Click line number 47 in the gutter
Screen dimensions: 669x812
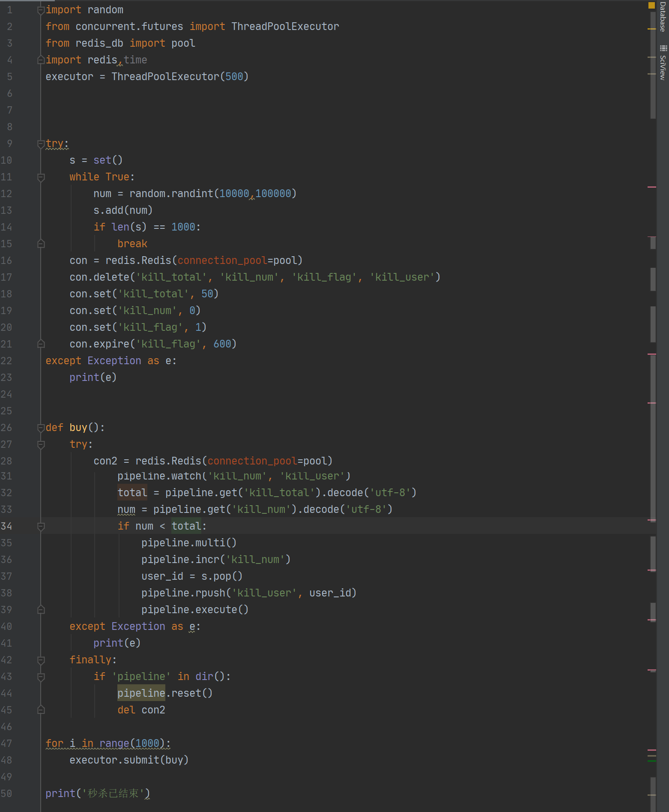[x=6, y=743]
